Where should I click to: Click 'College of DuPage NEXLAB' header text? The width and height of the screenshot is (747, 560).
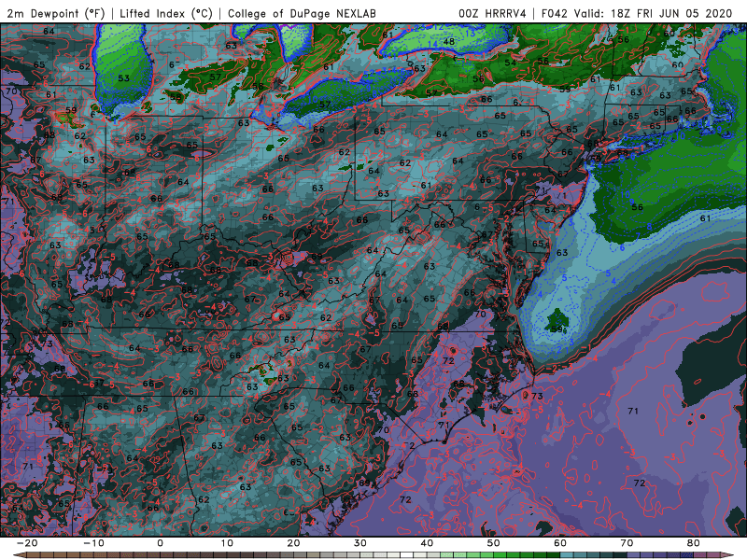[302, 13]
